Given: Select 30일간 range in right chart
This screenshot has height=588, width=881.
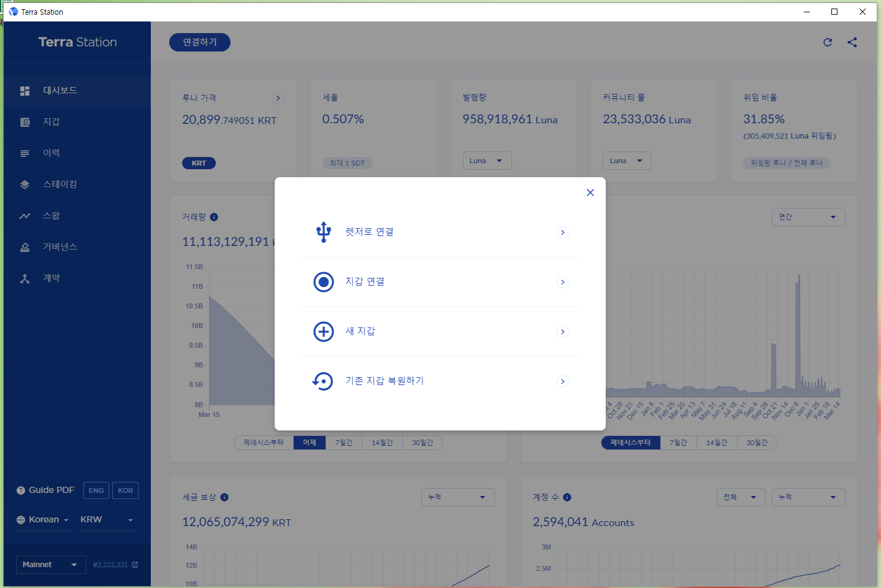Looking at the screenshot, I should 757,443.
